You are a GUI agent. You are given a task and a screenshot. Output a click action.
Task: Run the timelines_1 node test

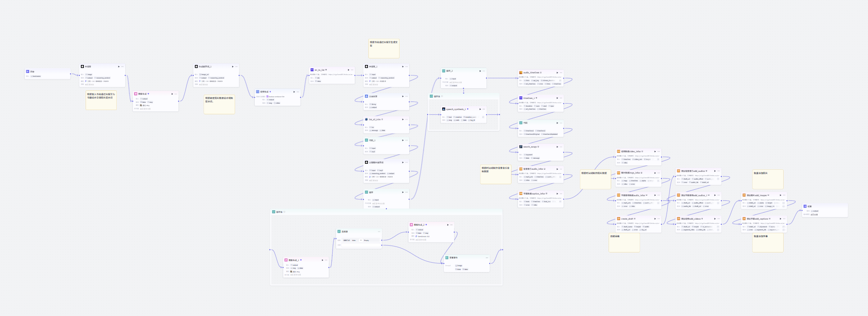tap(557, 98)
